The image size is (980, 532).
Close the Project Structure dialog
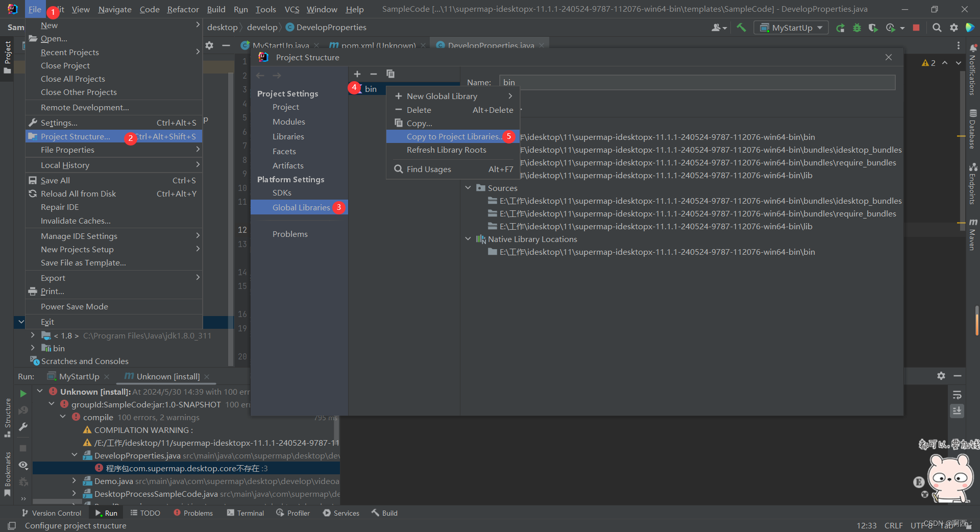889,57
